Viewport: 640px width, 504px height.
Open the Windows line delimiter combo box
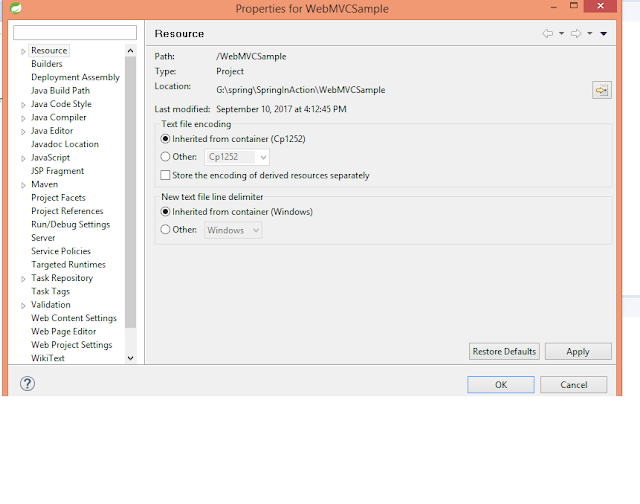point(233,230)
